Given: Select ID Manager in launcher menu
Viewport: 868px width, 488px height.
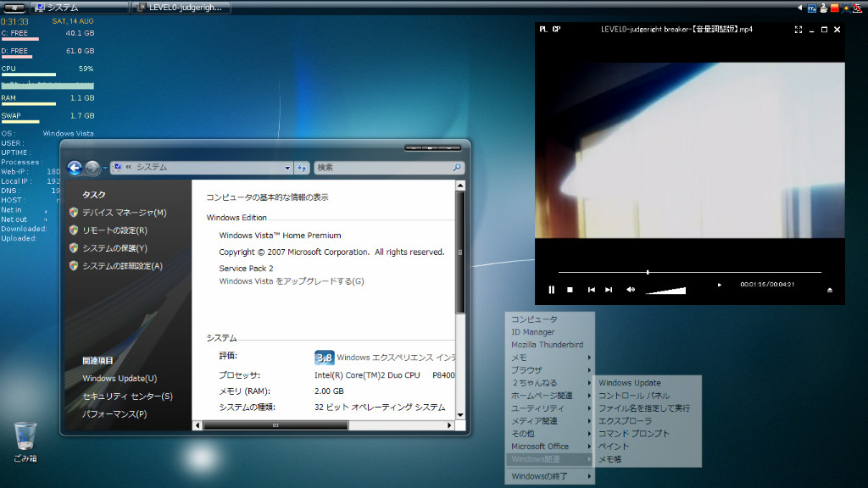Looking at the screenshot, I should point(550,332).
